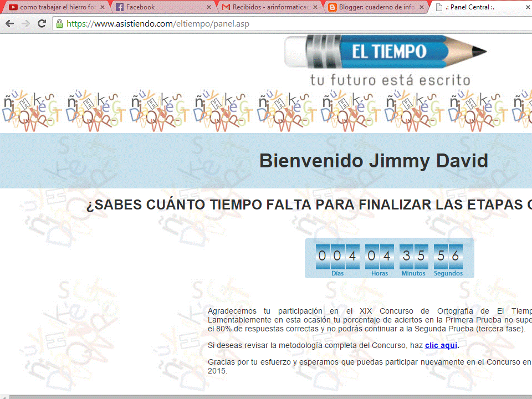Image resolution: width=532 pixels, height=399 pixels.
Task: Click the 'Agradecemos tu participación' paragraph
Action: 370,320
